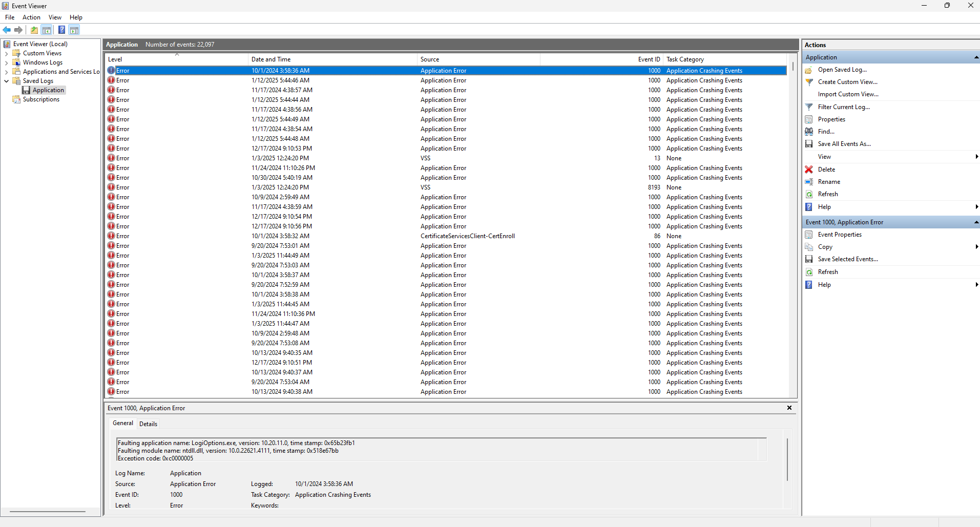
Task: Open Event Properties action
Action: point(840,235)
